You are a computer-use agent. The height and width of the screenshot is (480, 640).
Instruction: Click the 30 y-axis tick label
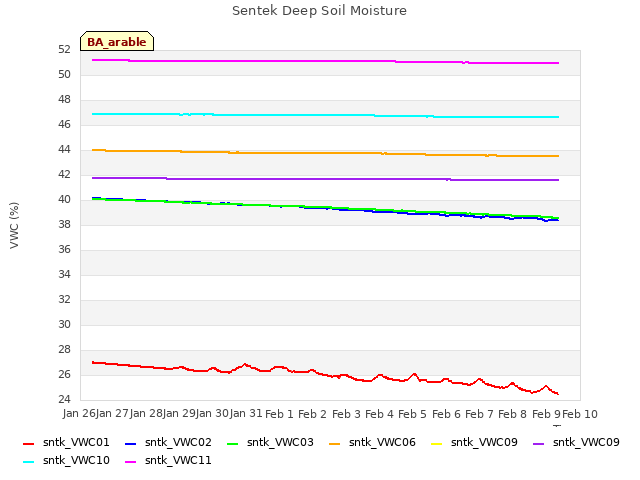click(64, 324)
